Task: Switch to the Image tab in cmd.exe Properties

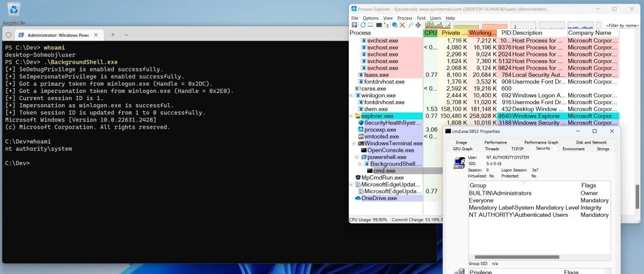Action: (x=461, y=142)
